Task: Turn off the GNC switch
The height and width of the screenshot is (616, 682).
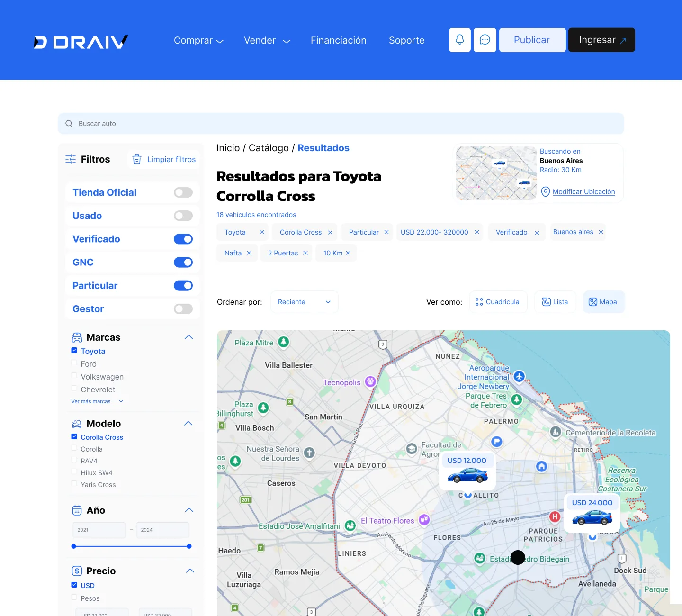Action: click(183, 262)
